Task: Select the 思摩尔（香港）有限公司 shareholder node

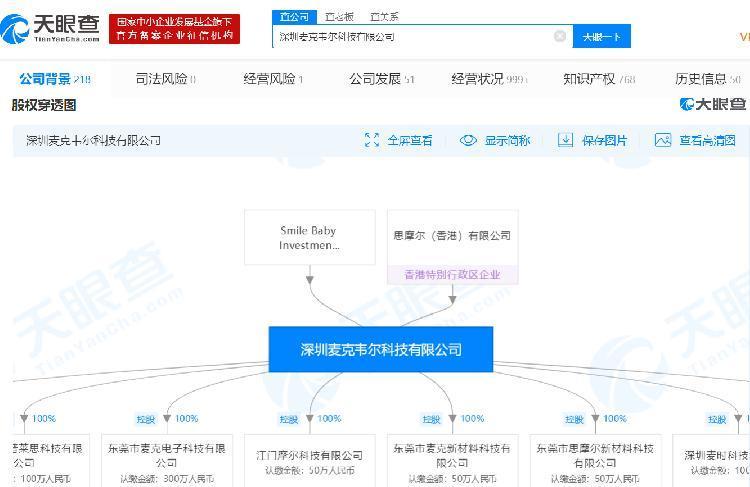Action: 452,237
